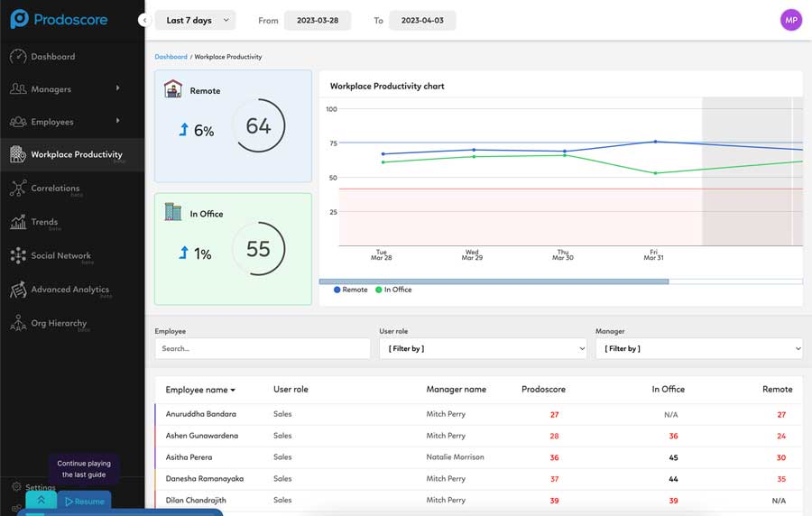The image size is (812, 516).
Task: Open the MP user avatar menu
Action: point(790,20)
